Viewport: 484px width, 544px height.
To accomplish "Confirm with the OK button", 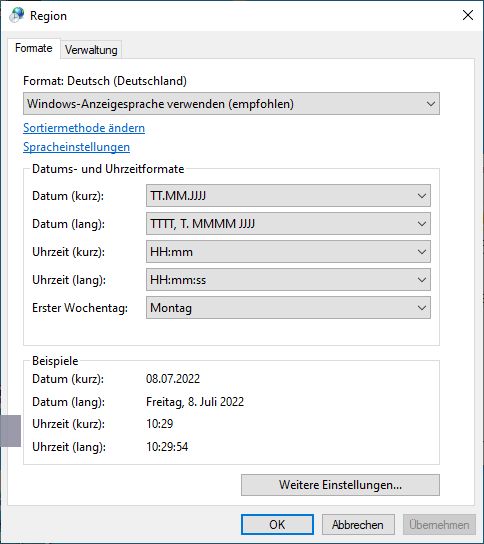I will (x=277, y=525).
